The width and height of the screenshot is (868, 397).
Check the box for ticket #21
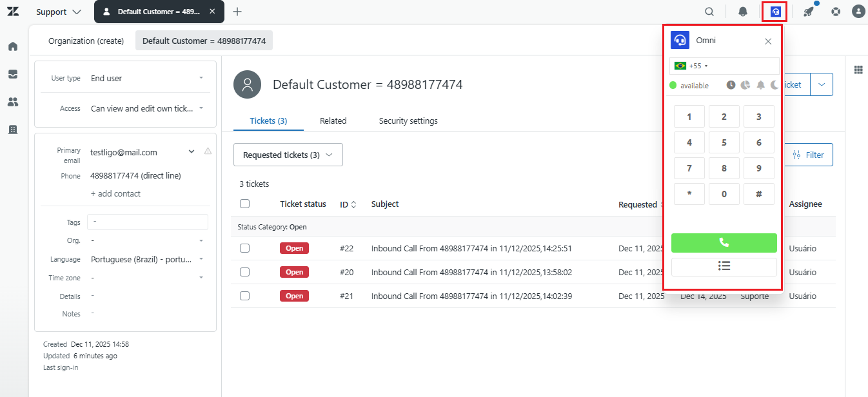244,296
